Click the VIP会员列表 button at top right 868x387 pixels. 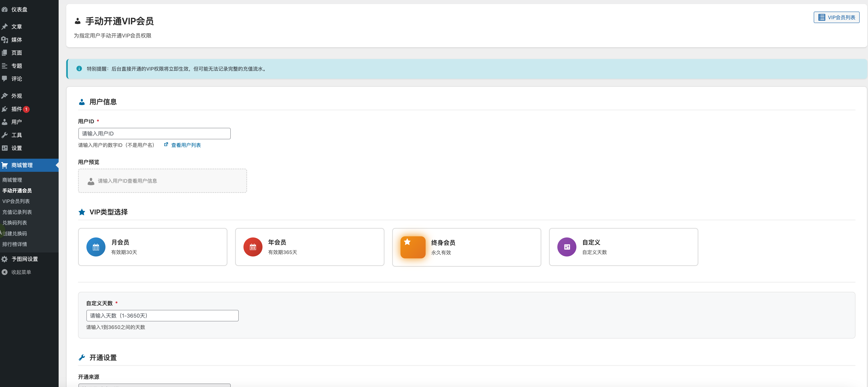point(836,17)
